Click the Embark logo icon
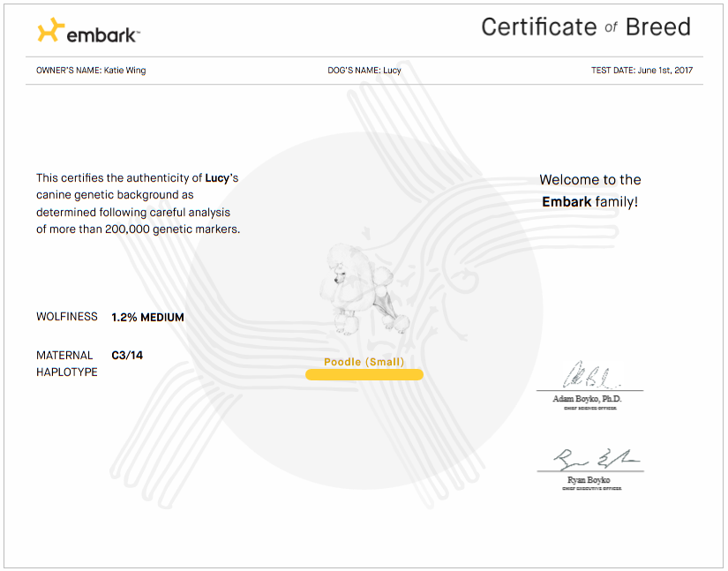 coord(50,30)
